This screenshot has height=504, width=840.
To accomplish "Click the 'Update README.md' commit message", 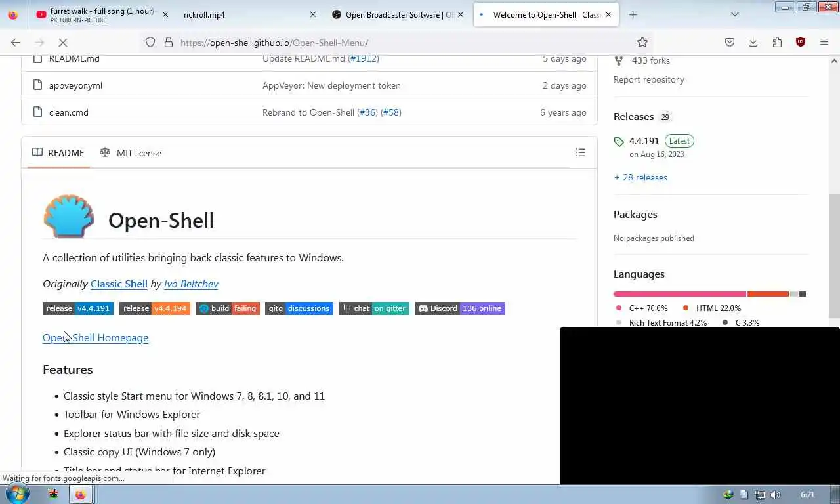I will [x=304, y=58].
